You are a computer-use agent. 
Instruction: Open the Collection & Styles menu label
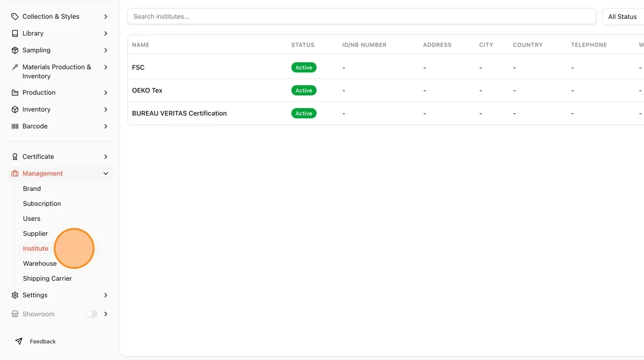(51, 17)
